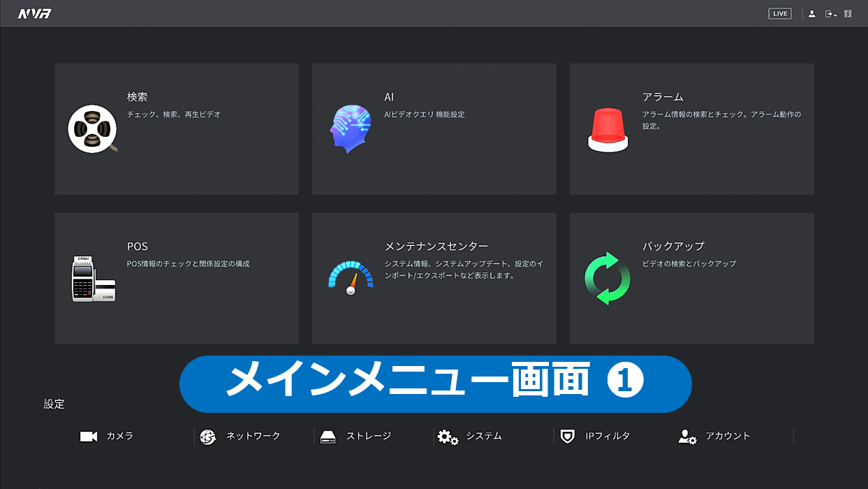Image resolution: width=868 pixels, height=489 pixels.
Task: Switch to LIVE view
Action: click(x=779, y=14)
